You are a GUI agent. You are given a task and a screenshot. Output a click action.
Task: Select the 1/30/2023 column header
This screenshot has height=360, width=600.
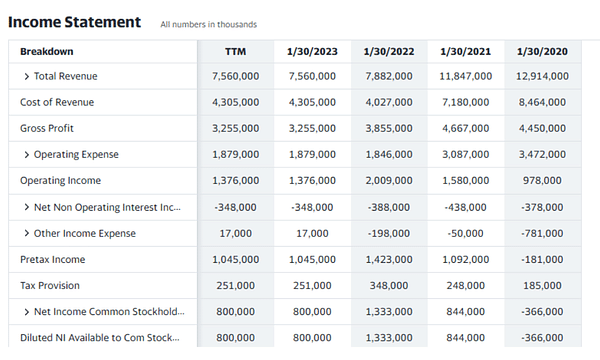click(x=312, y=52)
